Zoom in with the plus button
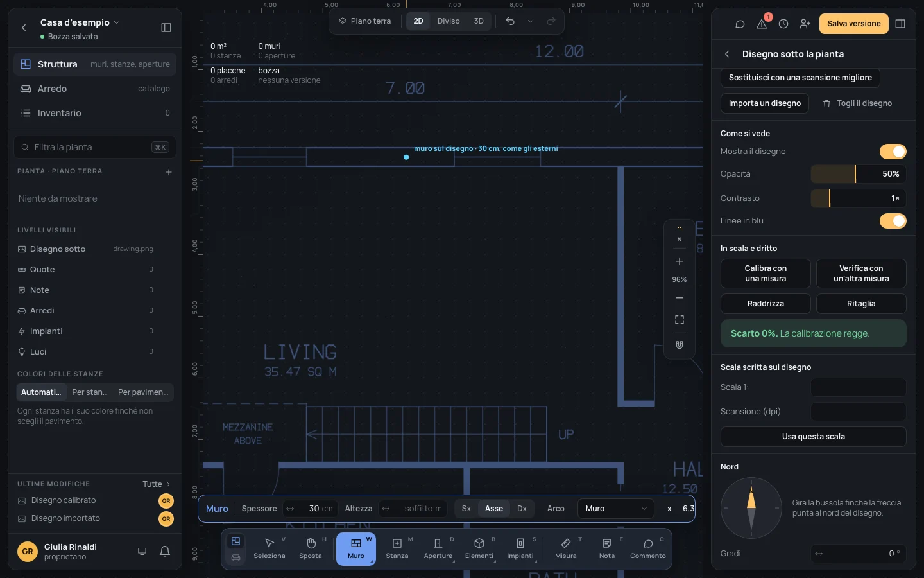 tap(680, 261)
